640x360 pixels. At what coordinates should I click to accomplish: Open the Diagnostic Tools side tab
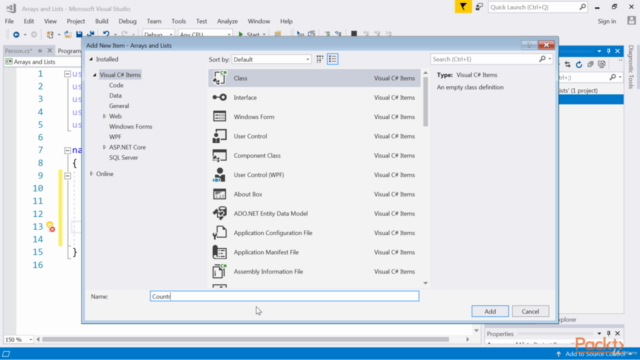pyautogui.click(x=631, y=67)
